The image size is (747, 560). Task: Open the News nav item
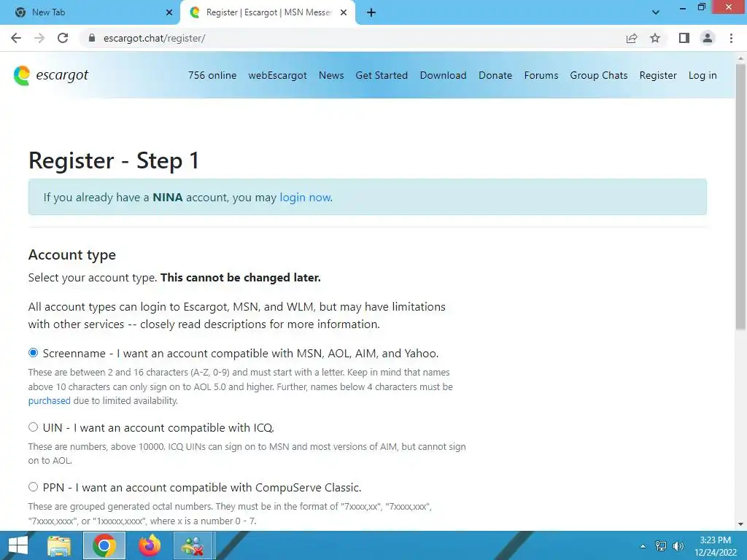pyautogui.click(x=331, y=75)
